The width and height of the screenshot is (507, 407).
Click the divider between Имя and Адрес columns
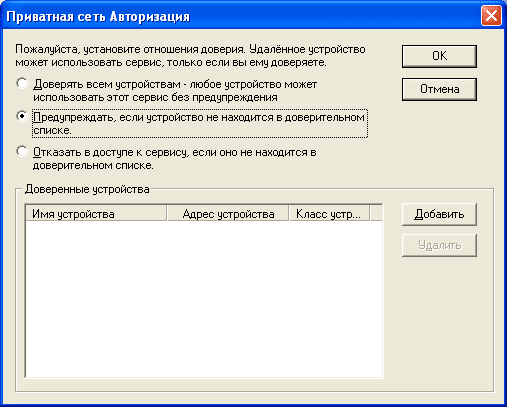coord(167,213)
